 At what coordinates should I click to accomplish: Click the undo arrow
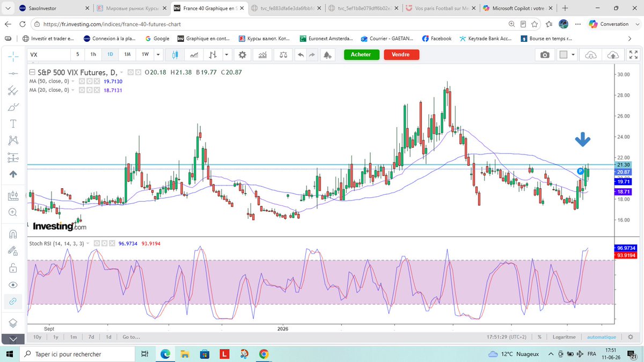pos(301,55)
